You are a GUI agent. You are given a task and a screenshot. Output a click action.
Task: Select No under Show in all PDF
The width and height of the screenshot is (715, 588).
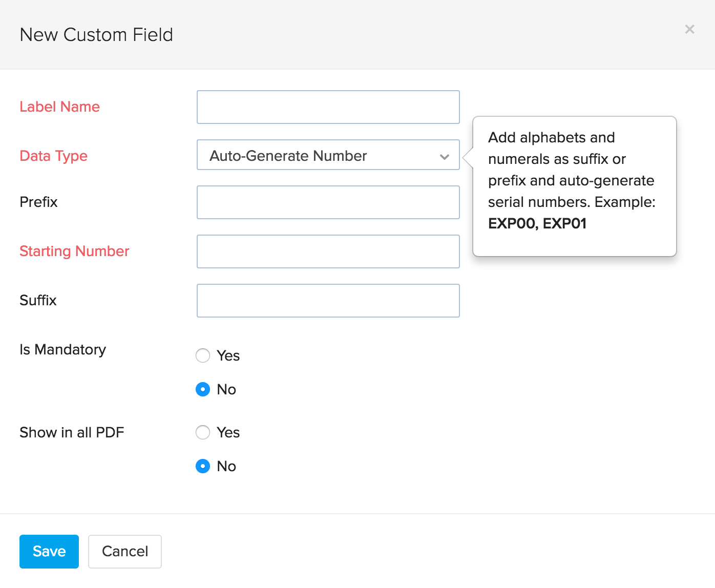tap(203, 466)
